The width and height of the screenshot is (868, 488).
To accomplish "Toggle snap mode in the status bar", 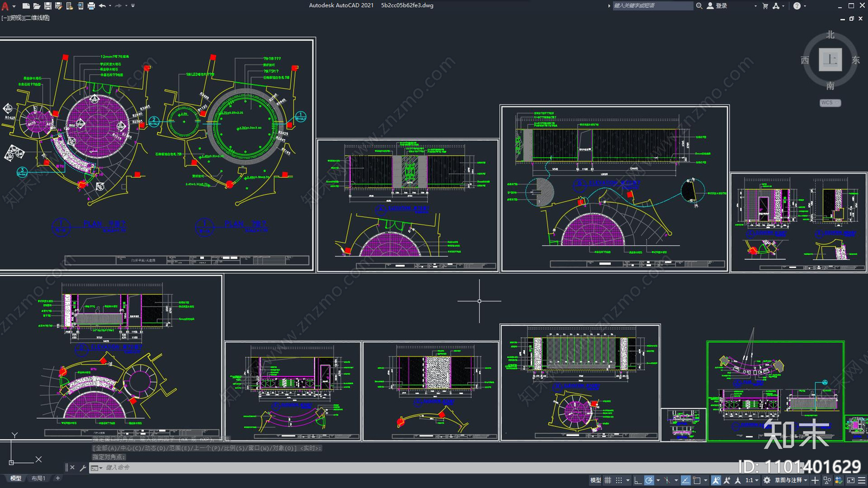I will (x=619, y=480).
